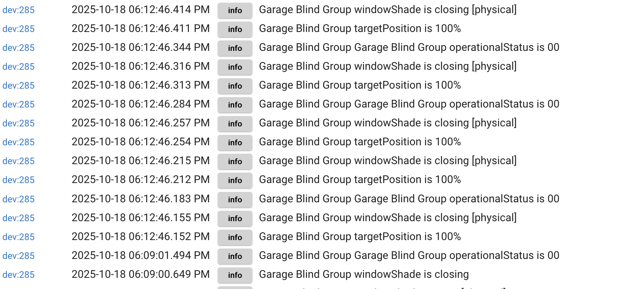Click info badge on the 06:12:46.414 log row
This screenshot has height=289, width=644.
click(235, 10)
